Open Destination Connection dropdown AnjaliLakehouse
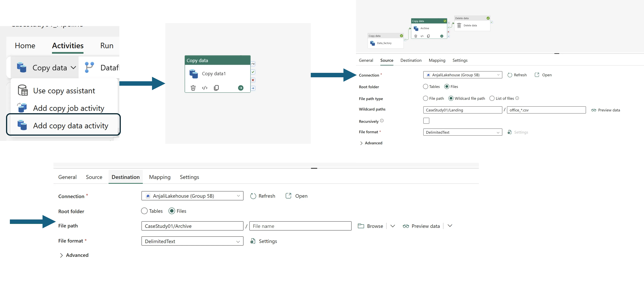Image resolution: width=644 pixels, height=281 pixels. coord(192,196)
